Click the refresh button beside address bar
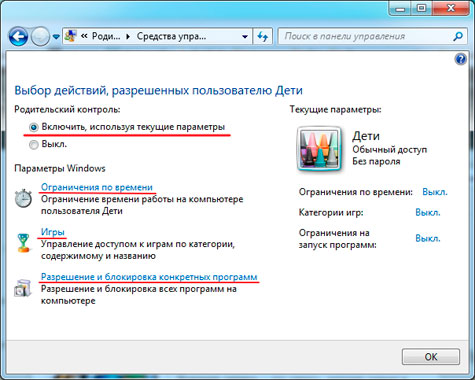The image size is (475, 380). 263,36
